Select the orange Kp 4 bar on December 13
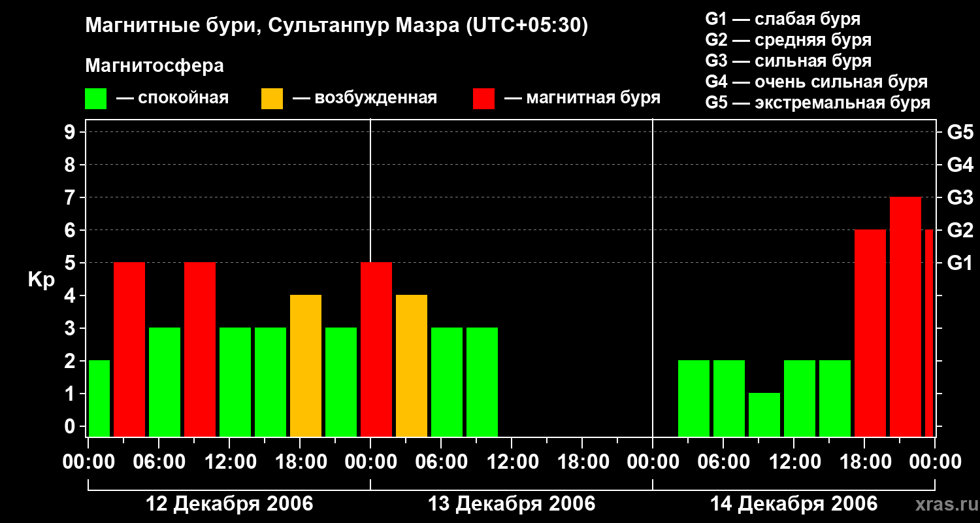 412,365
